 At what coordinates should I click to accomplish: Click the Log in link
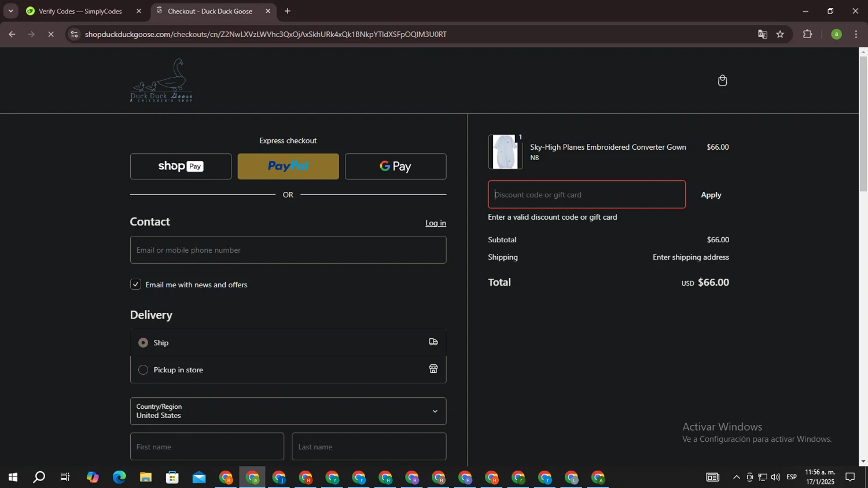point(436,223)
